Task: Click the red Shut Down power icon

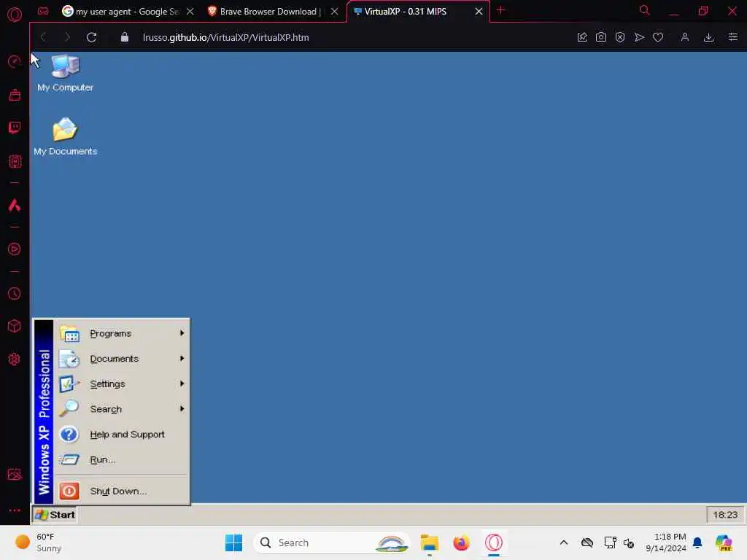Action: (69, 491)
